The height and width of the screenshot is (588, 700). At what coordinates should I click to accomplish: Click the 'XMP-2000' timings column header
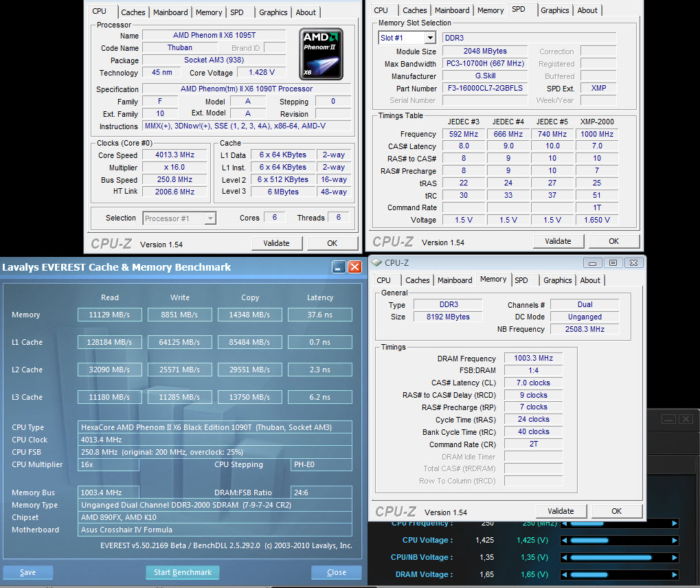[597, 122]
